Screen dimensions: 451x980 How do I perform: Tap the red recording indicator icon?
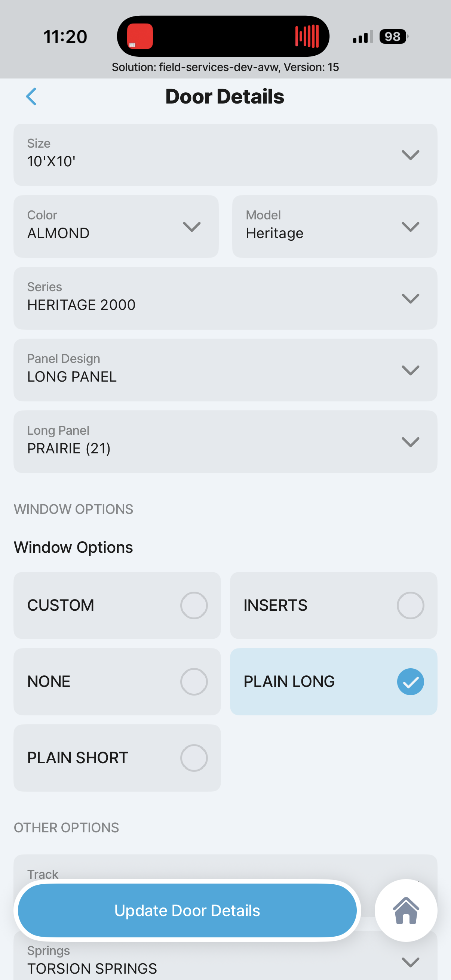tap(140, 37)
